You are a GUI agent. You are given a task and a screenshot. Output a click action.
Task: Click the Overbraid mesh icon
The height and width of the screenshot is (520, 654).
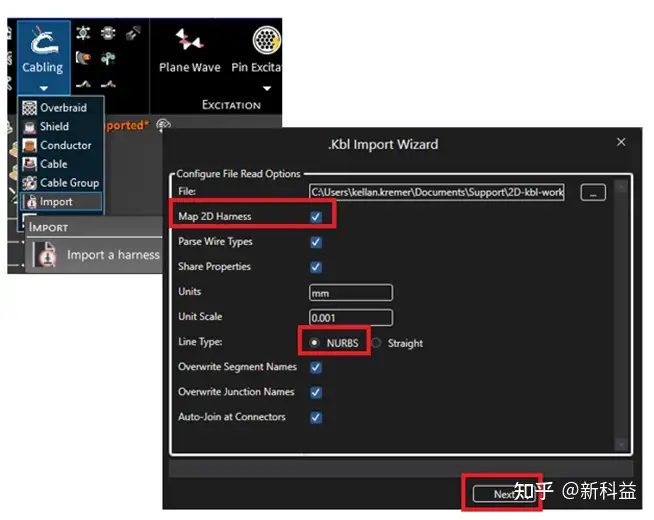click(29, 108)
